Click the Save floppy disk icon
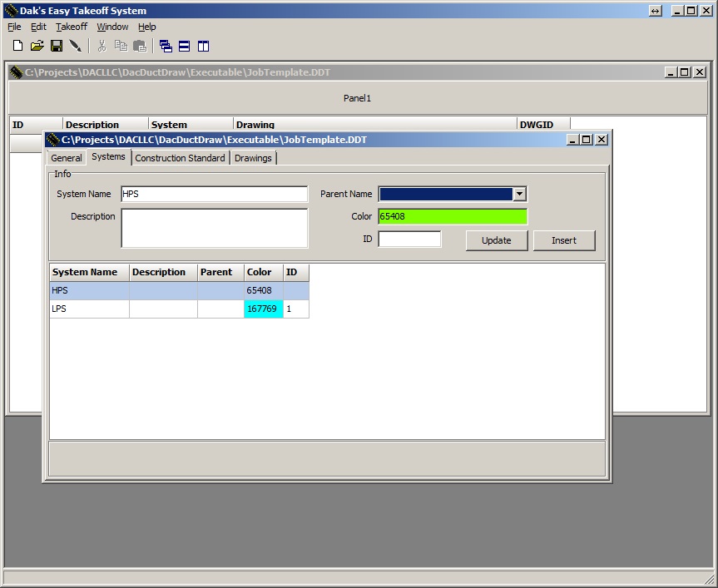Screen dimensions: 718x588 (57, 46)
